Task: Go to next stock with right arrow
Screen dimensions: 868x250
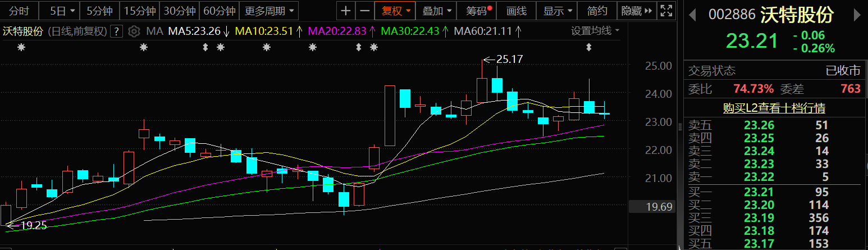Action: (x=858, y=15)
